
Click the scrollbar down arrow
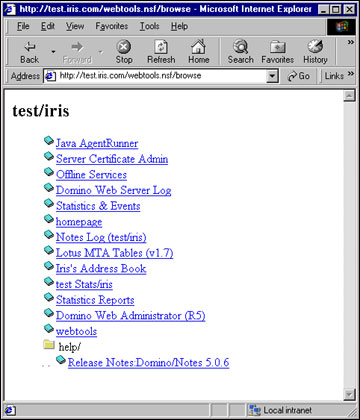[x=349, y=394]
